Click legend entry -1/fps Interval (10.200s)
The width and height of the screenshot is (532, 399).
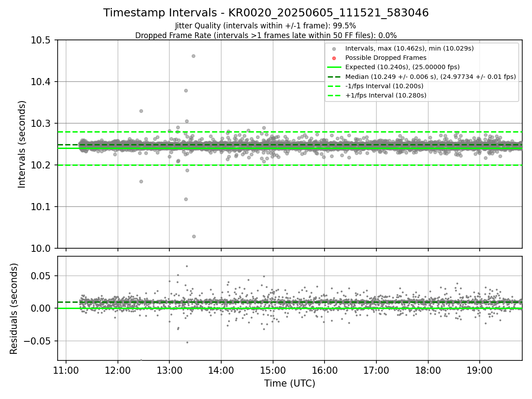[384, 86]
